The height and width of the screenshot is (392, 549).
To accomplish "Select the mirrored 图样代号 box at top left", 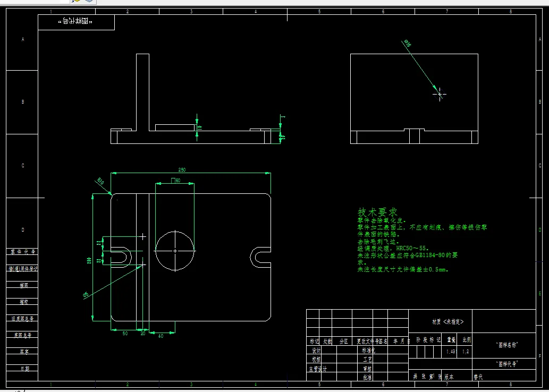I will 76,22.
